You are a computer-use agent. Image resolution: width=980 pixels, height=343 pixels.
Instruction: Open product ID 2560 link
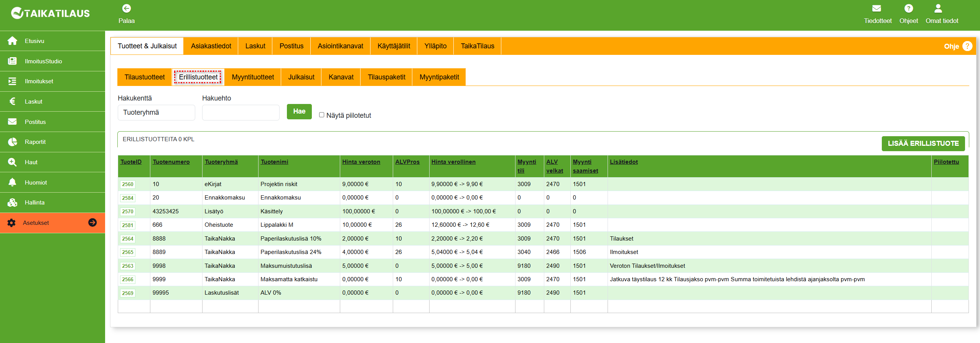[128, 185]
